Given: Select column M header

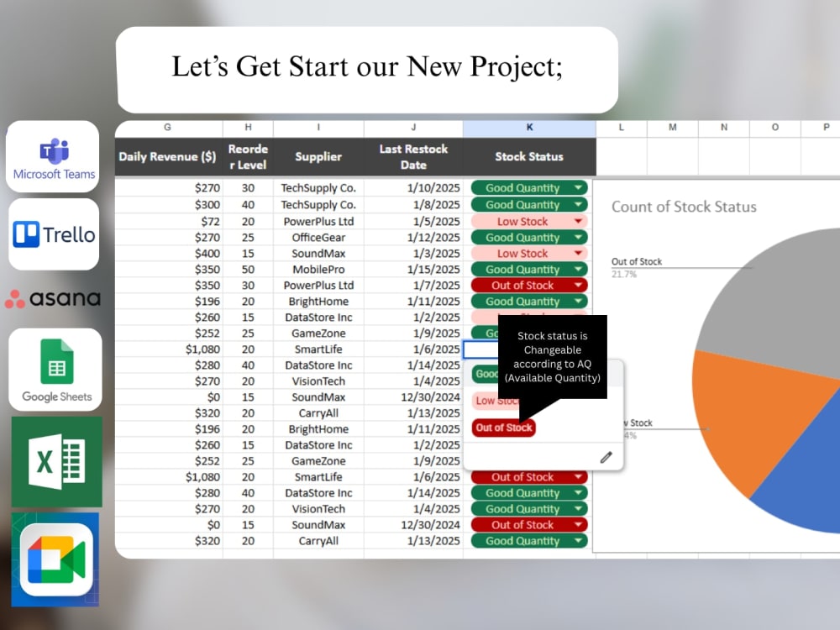Looking at the screenshot, I should pos(673,128).
